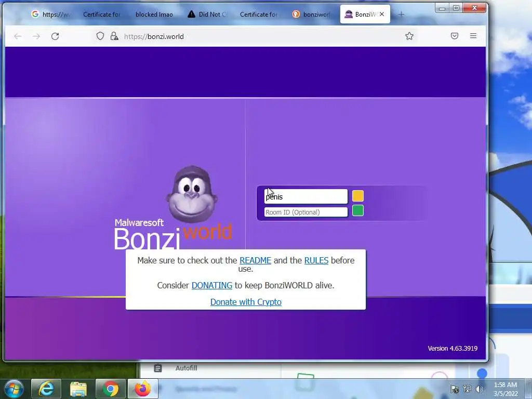Launch Internet Explorer from taskbar
Screen dimensions: 532x399
[x=46, y=389]
